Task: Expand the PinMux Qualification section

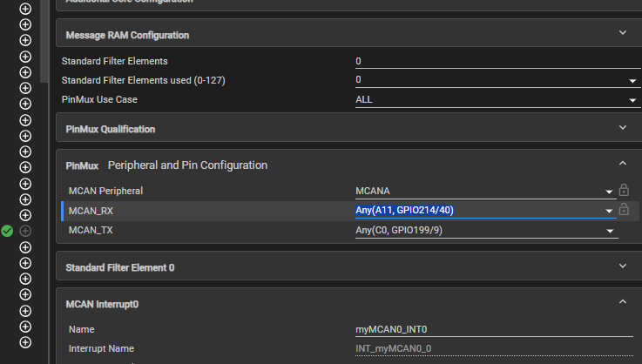Action: click(622, 127)
